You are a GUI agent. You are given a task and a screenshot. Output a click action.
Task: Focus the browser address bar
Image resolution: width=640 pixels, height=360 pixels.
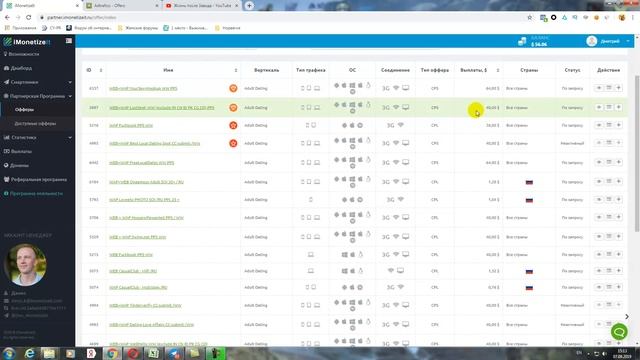(282, 18)
